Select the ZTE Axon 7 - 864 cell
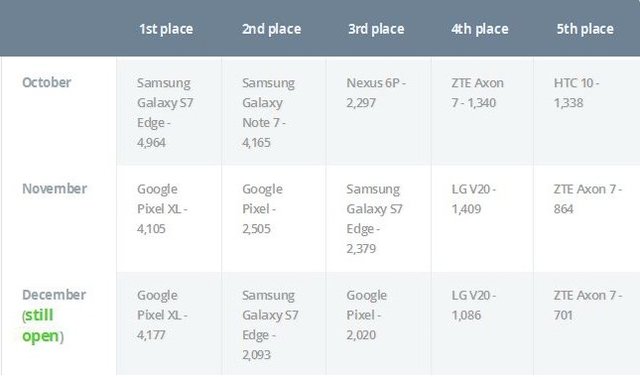 tap(587, 219)
